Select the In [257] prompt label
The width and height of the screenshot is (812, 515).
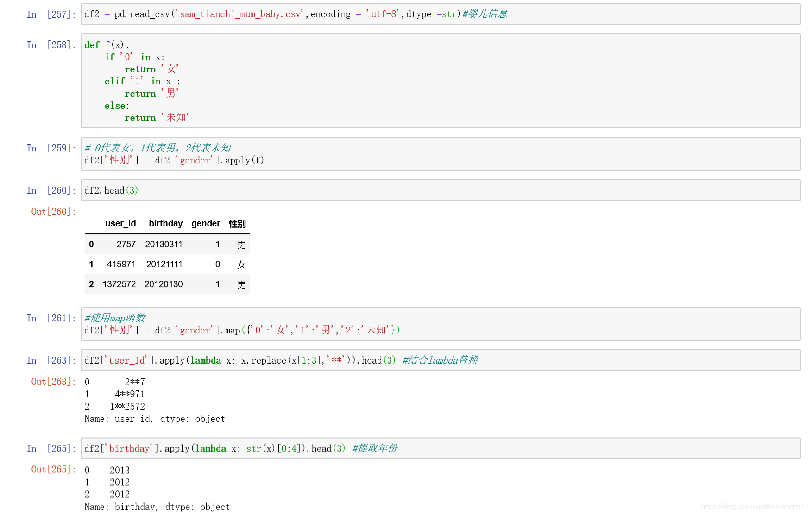point(51,14)
